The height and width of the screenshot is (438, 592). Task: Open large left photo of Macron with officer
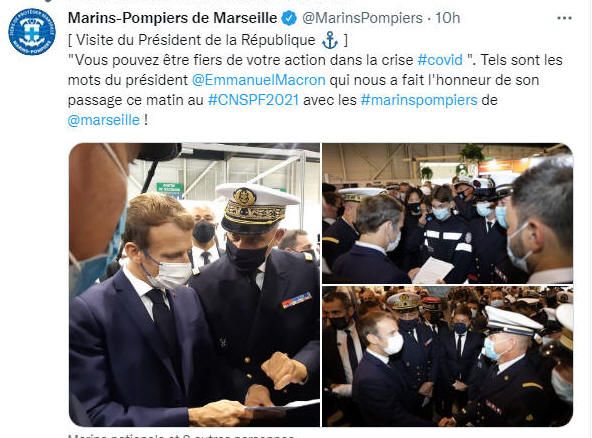pyautogui.click(x=194, y=285)
